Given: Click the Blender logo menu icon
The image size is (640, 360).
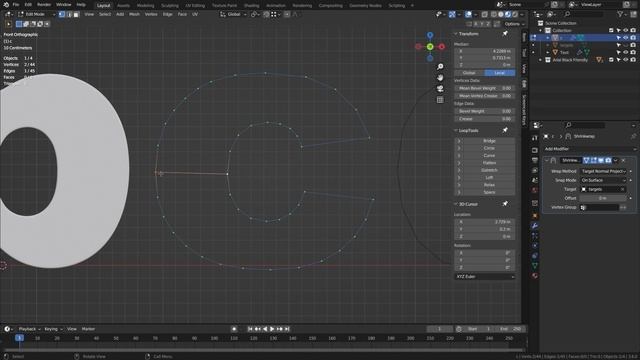Looking at the screenshot, I should pyautogui.click(x=6, y=4).
